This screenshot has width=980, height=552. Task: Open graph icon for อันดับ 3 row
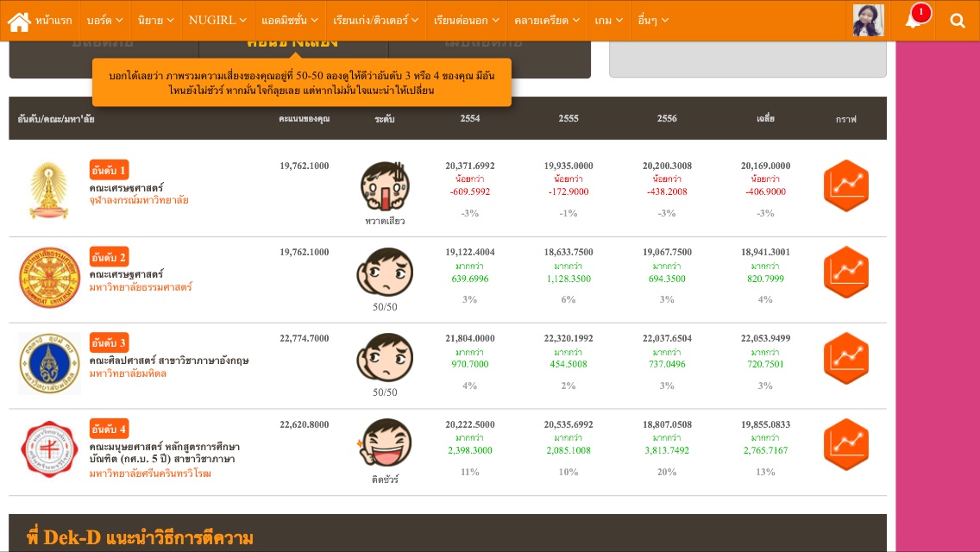click(x=846, y=358)
